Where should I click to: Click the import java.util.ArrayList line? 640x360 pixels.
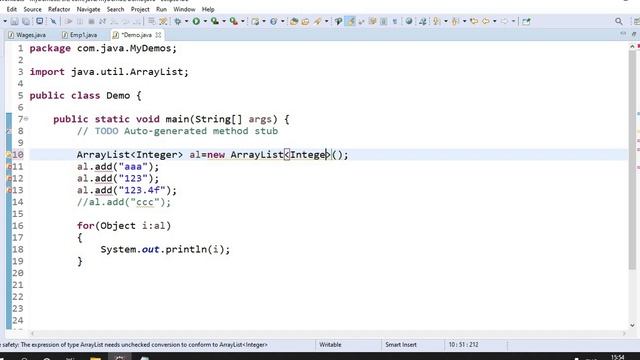[x=109, y=72]
